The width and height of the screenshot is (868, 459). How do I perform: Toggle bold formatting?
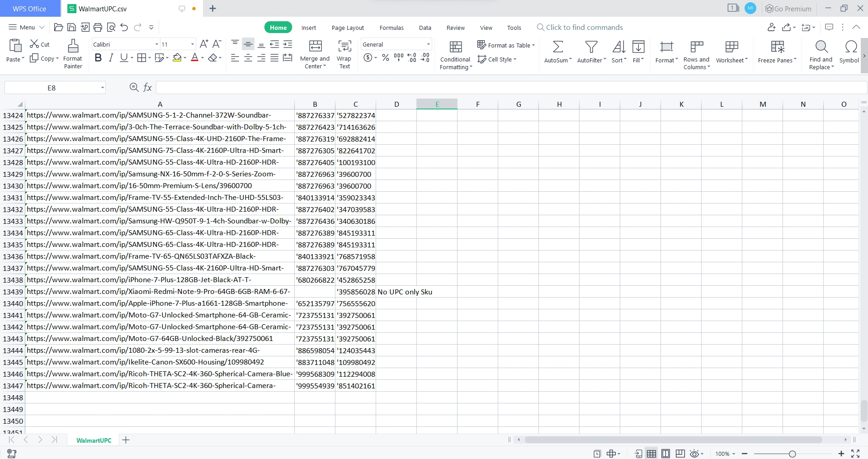(98, 58)
